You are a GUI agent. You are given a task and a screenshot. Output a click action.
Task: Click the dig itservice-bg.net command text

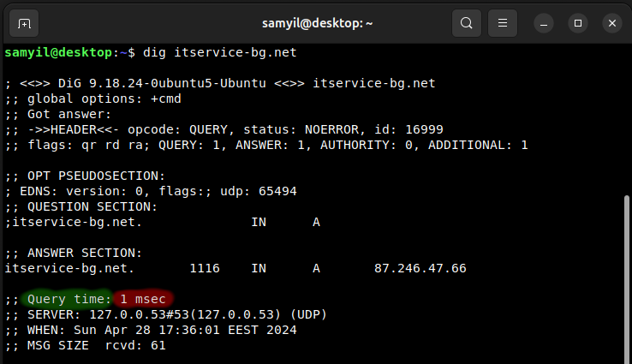click(x=220, y=52)
